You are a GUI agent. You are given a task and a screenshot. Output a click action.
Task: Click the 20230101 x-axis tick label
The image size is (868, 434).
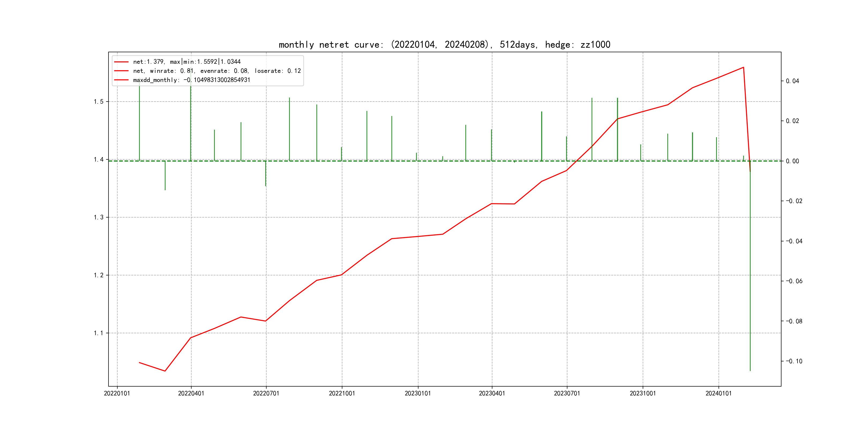coord(418,393)
